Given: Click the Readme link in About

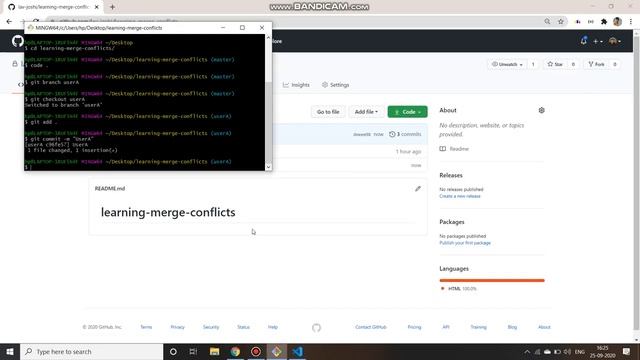Looking at the screenshot, I should [x=454, y=149].
